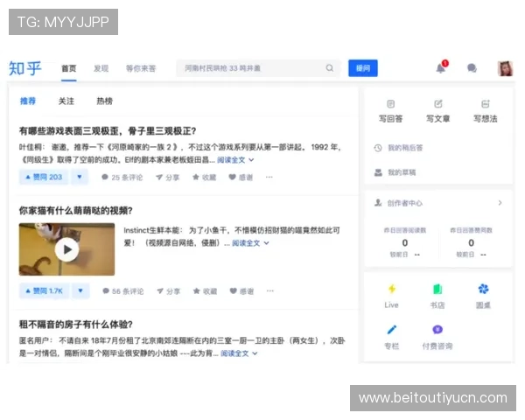Open the Live lightning icon
Screen dimensions: 525x420
pos(391,289)
